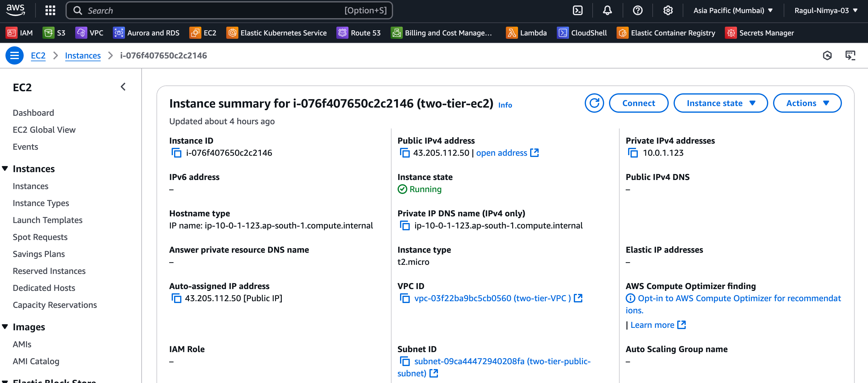
Task: Open EC2 shortcut in favorites bar
Action: coord(203,33)
